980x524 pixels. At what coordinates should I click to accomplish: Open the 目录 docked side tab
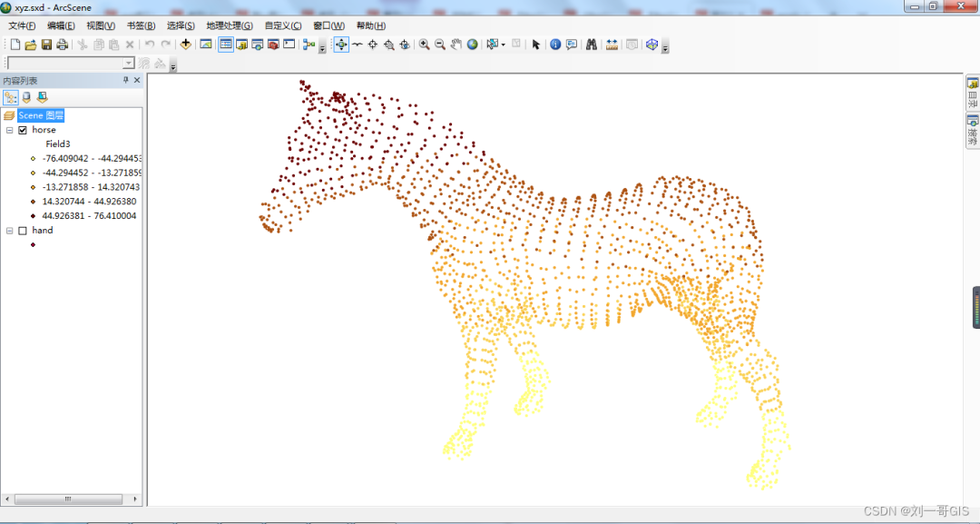973,94
